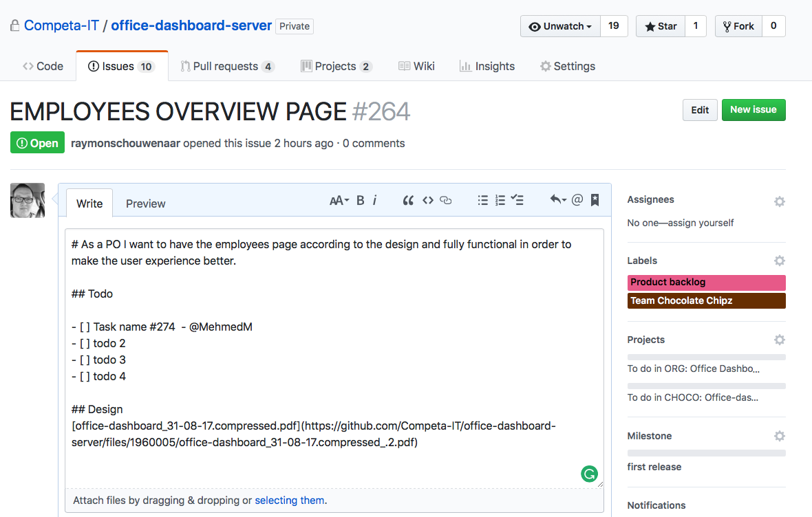The image size is (812, 517).
Task: Click the user avatar thumbnail
Action: tap(28, 200)
